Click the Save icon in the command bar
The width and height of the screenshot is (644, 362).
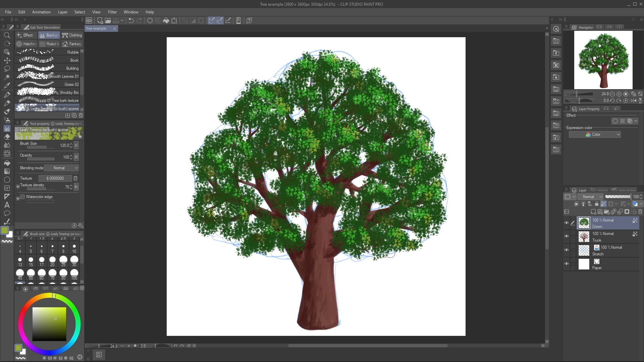tap(116, 20)
